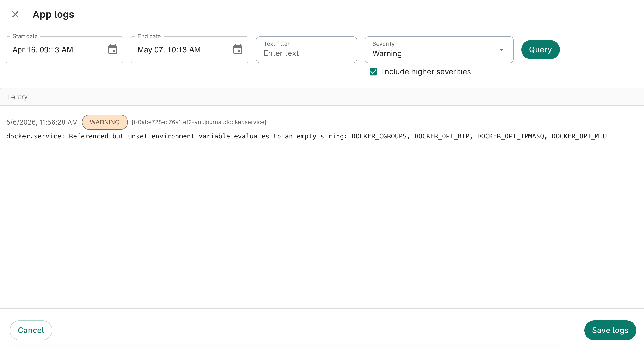The width and height of the screenshot is (644, 348).
Task: Click the i-0abe728ec76a1fef2-vm.journal.docker.service source label
Action: [x=199, y=122]
